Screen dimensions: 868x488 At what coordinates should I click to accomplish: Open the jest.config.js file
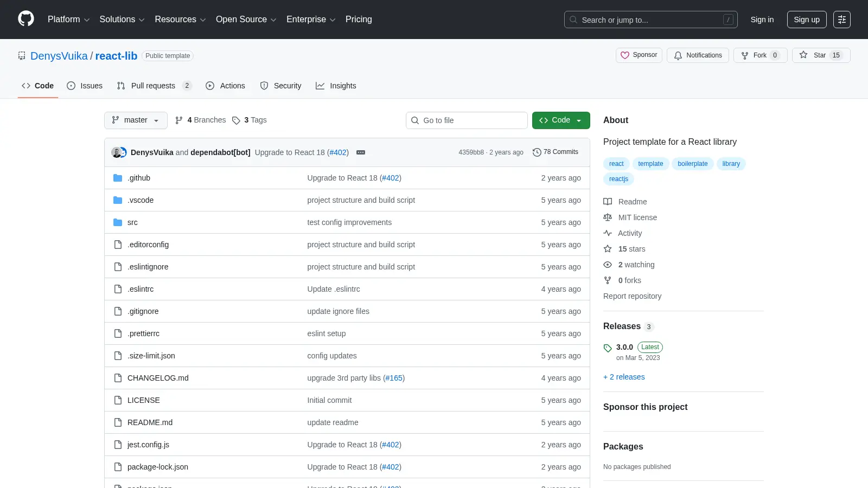148,445
